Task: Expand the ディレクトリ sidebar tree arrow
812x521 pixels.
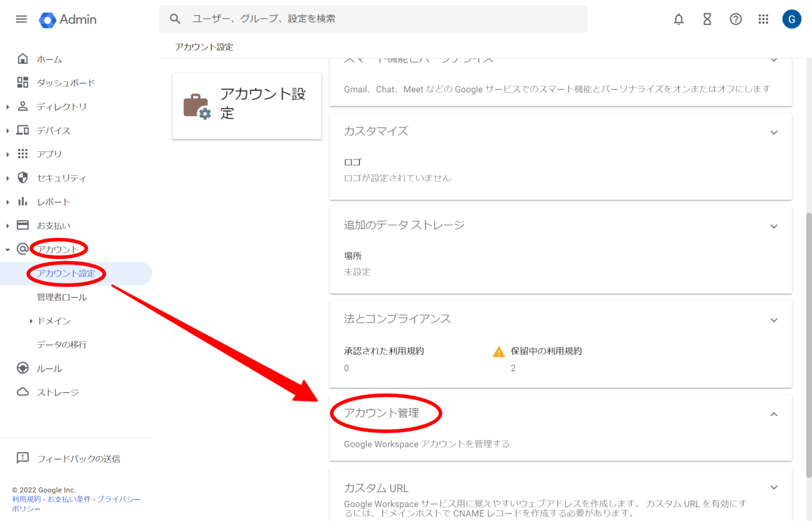Action: [7, 107]
